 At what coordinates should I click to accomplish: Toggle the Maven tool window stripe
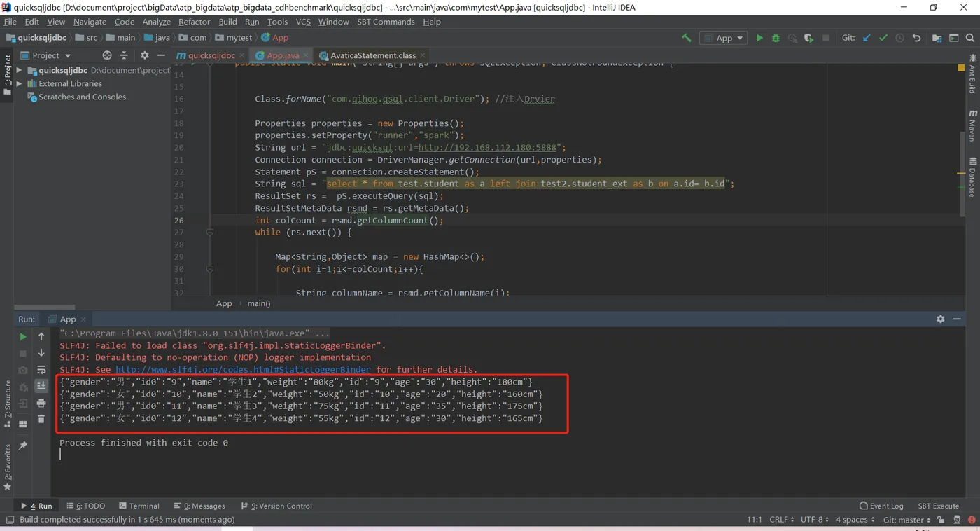pyautogui.click(x=972, y=125)
